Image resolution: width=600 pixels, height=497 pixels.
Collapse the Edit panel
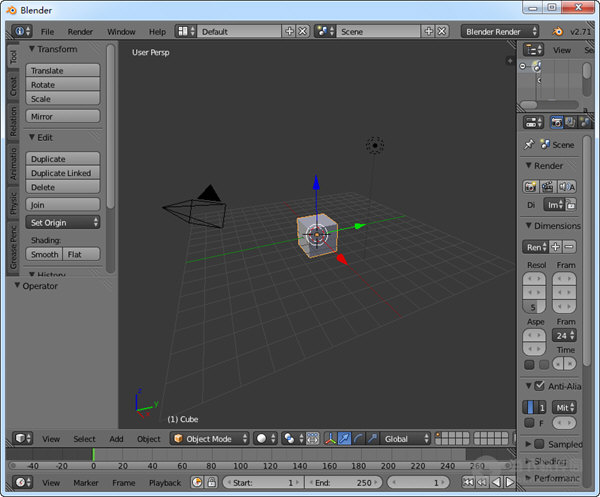click(32, 137)
